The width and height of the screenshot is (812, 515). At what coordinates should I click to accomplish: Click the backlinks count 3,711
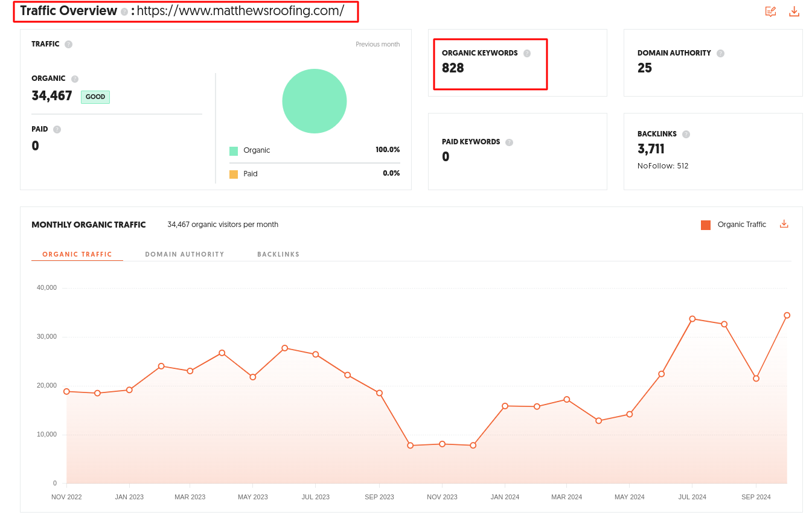click(x=651, y=149)
